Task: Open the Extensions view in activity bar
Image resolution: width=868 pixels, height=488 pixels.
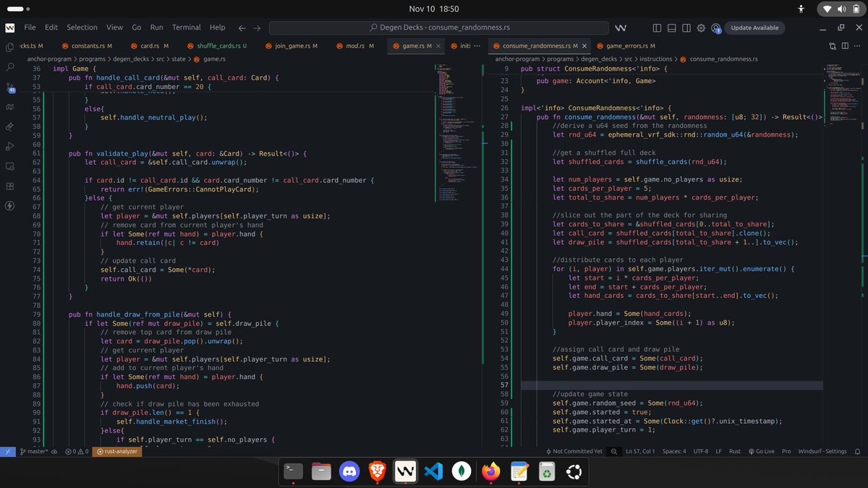Action: coord(10,186)
